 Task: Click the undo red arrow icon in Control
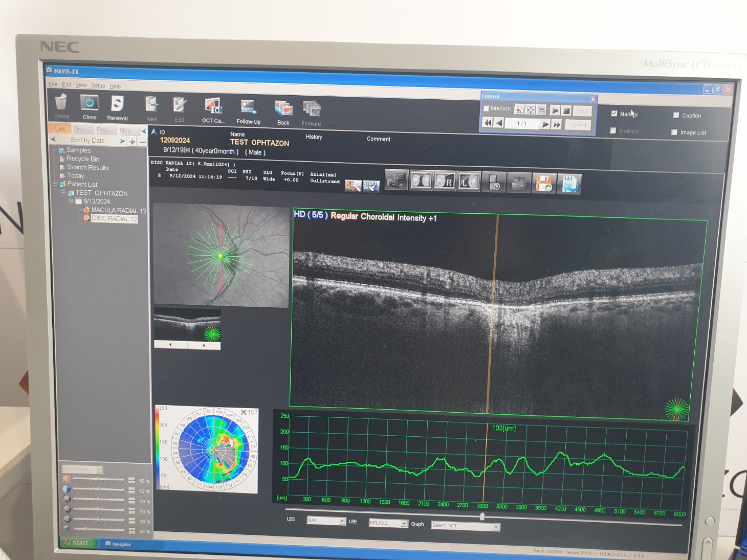coord(519,109)
